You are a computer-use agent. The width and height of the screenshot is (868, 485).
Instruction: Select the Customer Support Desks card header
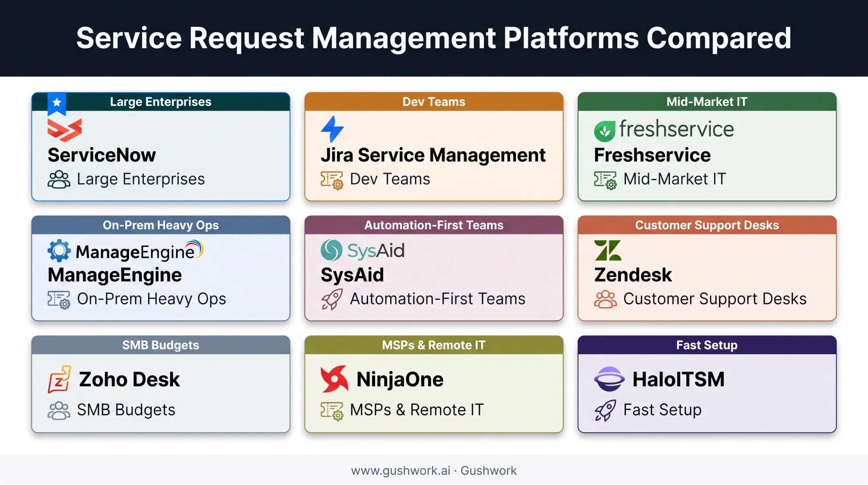pos(707,225)
